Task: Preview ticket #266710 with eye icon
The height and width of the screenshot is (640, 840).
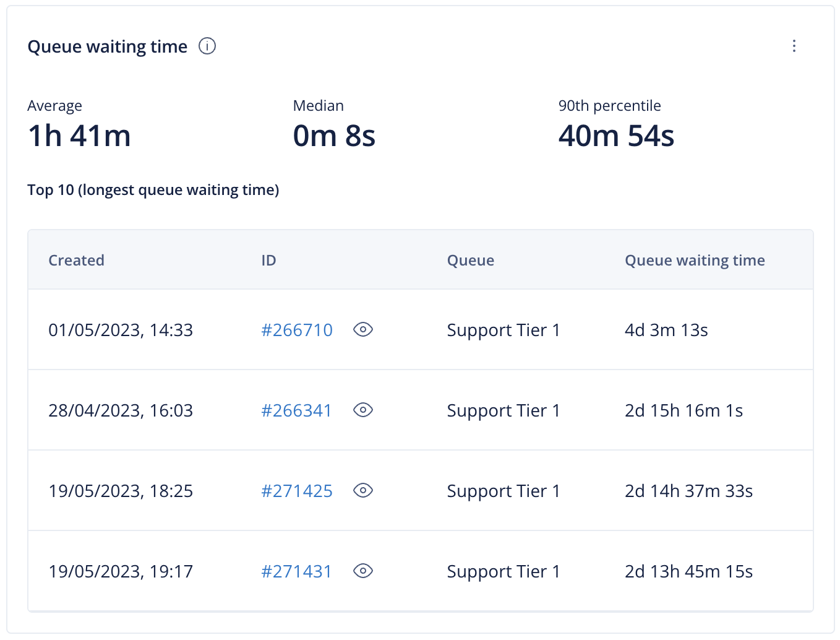Action: 363,330
